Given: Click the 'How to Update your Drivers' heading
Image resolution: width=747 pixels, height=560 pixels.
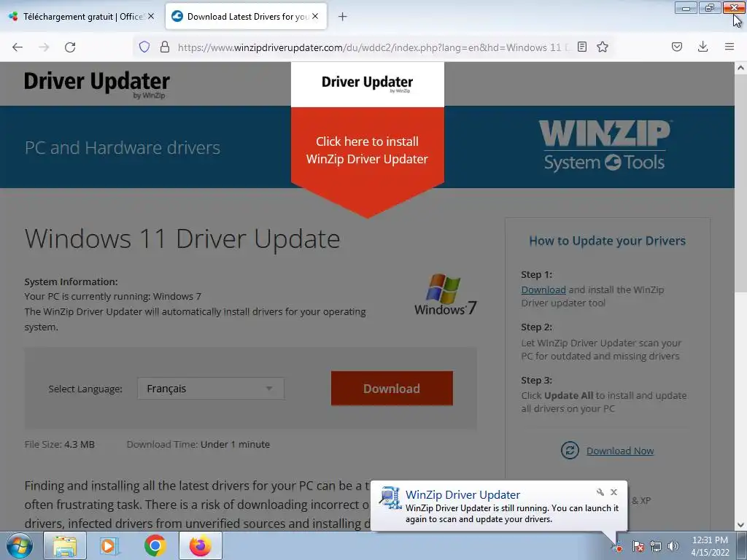Looking at the screenshot, I should [x=607, y=241].
